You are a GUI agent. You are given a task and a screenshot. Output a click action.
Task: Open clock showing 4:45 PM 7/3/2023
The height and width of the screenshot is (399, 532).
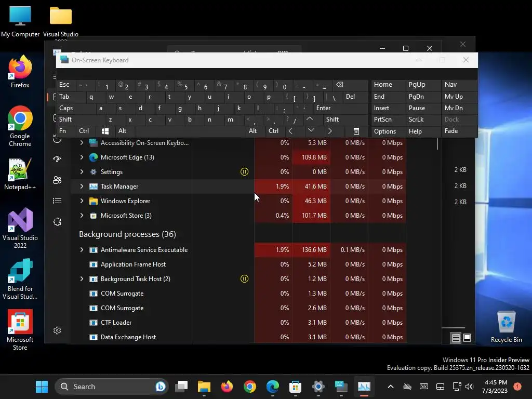[495, 387]
